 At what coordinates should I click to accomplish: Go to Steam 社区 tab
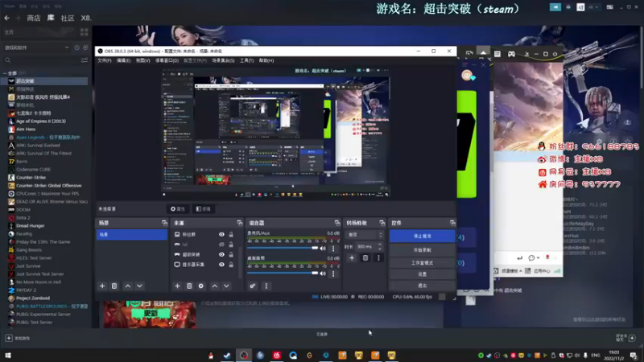pyautogui.click(x=68, y=18)
